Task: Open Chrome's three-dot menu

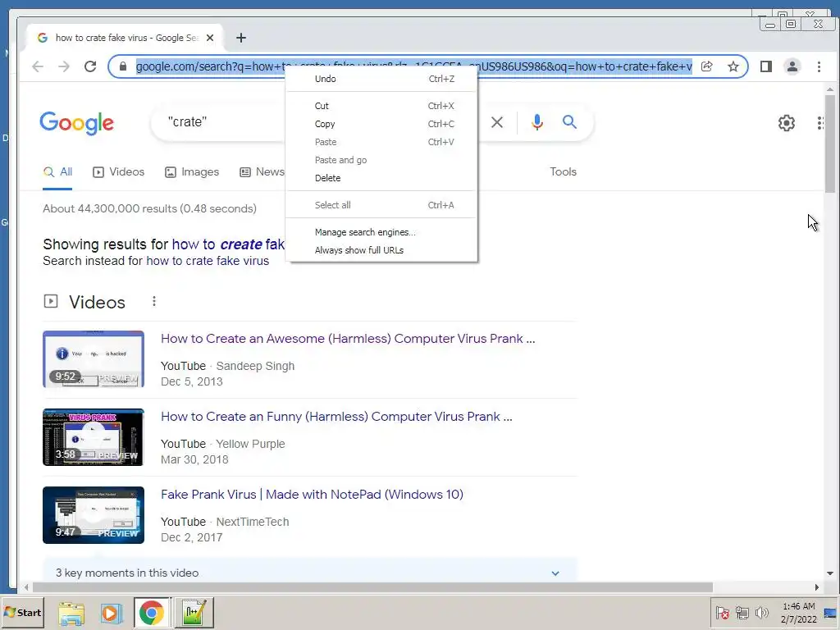Action: click(819, 66)
